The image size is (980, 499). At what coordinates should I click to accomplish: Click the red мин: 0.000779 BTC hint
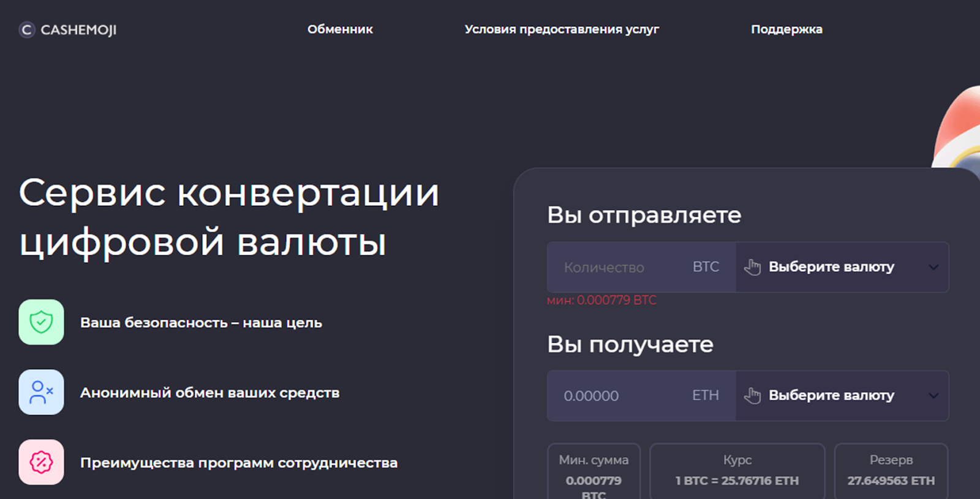[x=601, y=300]
